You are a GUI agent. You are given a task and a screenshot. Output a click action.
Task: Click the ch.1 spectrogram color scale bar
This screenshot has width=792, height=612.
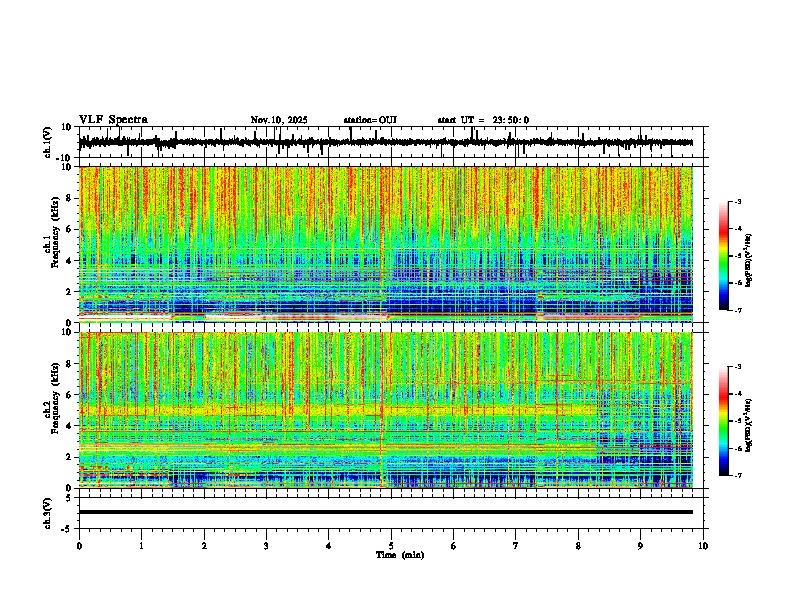click(723, 256)
